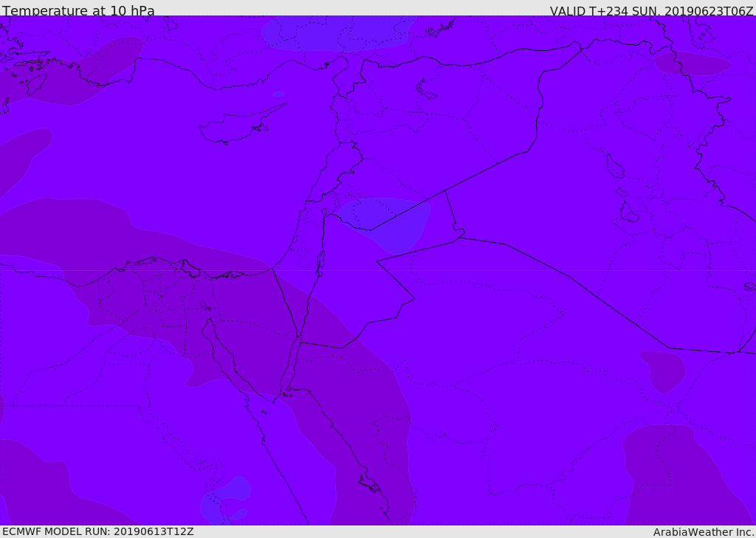This screenshot has width=756, height=538.
Task: Click the 'ECMWF MODEL RUN: 20190613T12Z' footer text
Action: [x=98, y=531]
